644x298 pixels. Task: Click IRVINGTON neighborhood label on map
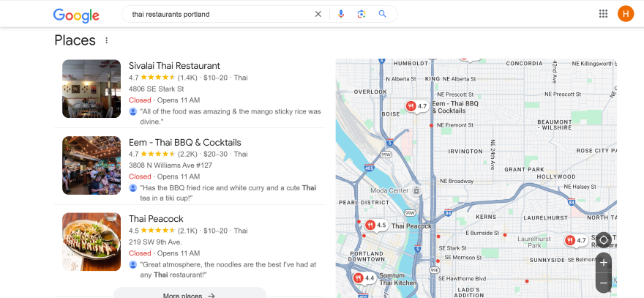465,152
